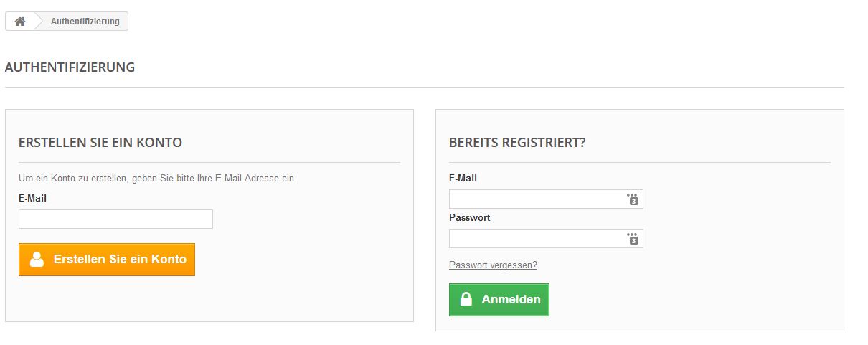The height and width of the screenshot is (345, 868).
Task: Click the home icon in the breadcrumb
Action: point(20,22)
